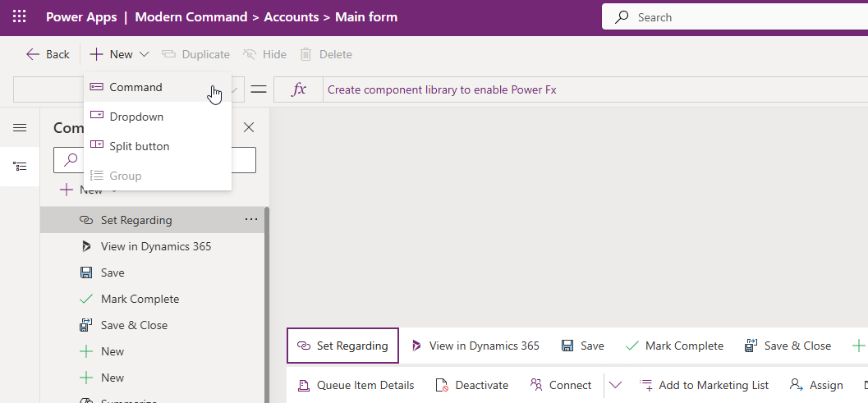Open the tree view sidebar icon

(x=20, y=166)
